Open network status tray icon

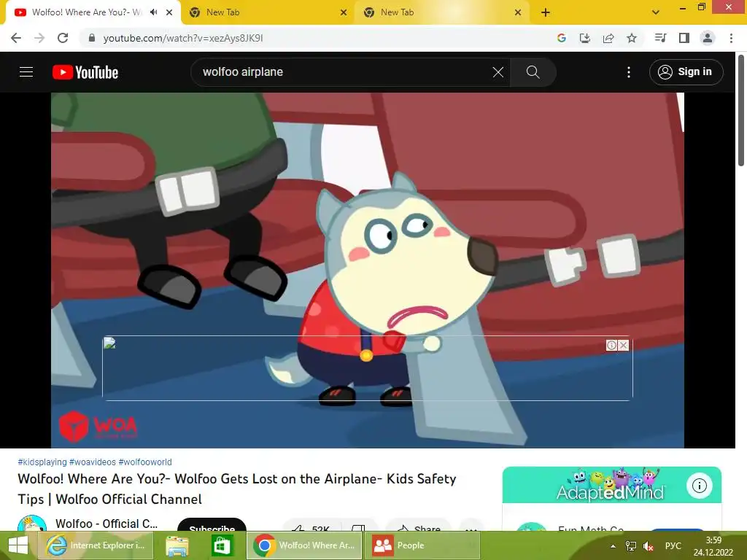tap(630, 545)
